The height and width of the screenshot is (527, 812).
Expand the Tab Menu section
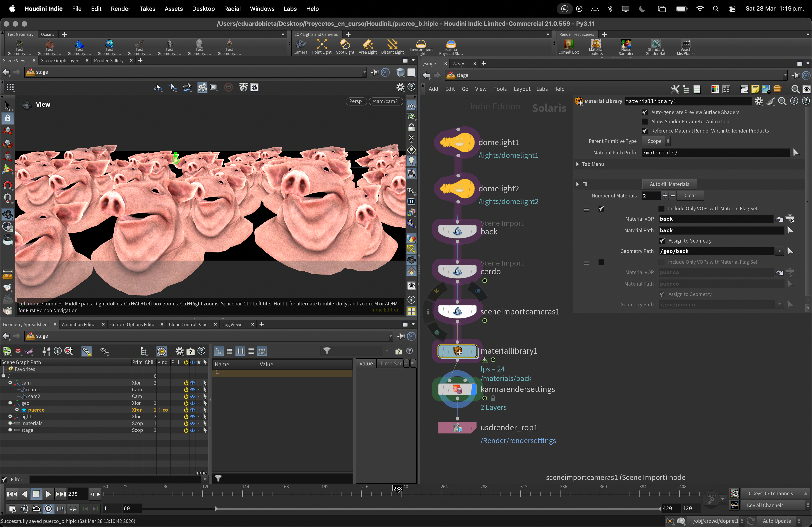(x=578, y=164)
